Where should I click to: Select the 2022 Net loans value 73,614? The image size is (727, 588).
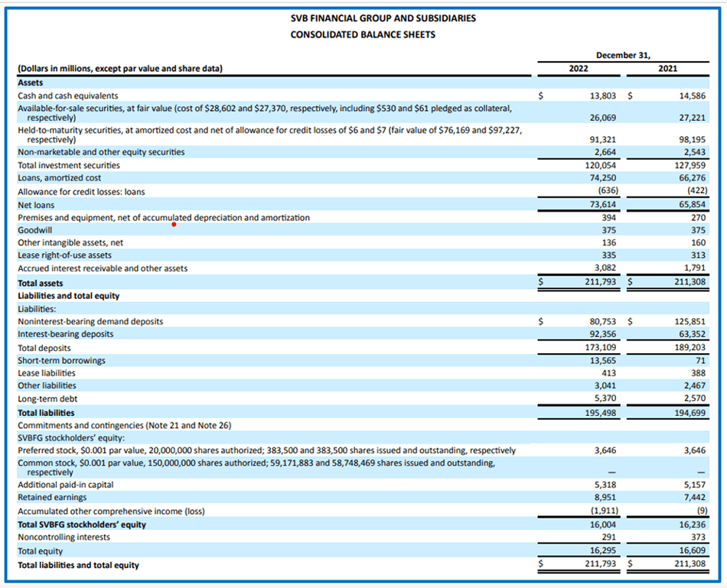(x=603, y=205)
